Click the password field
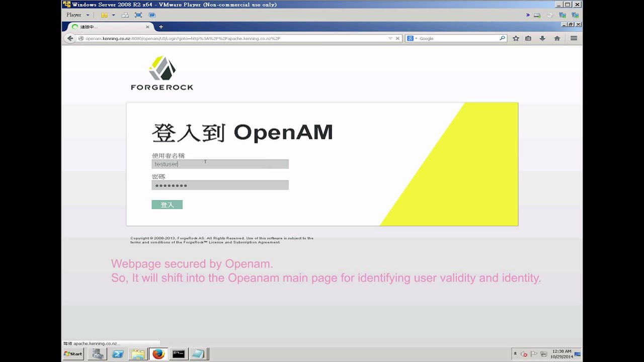The height and width of the screenshot is (362, 644). (220, 185)
